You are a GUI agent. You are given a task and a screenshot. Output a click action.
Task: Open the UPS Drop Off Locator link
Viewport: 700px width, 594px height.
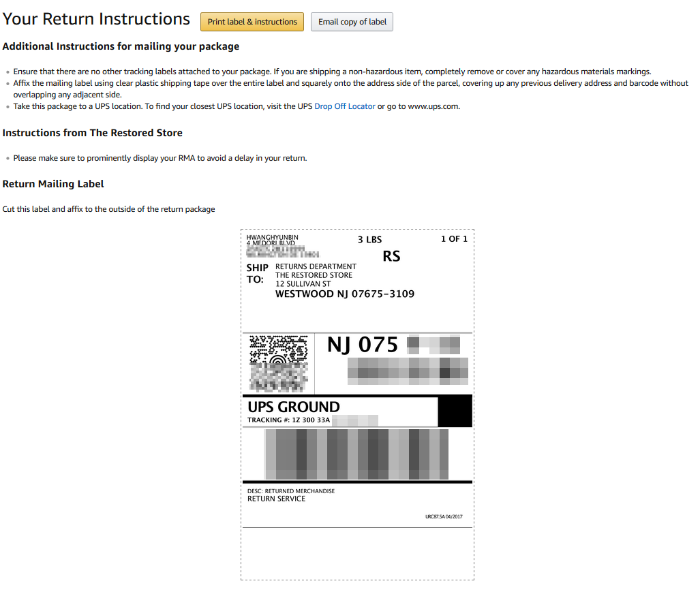(x=345, y=106)
